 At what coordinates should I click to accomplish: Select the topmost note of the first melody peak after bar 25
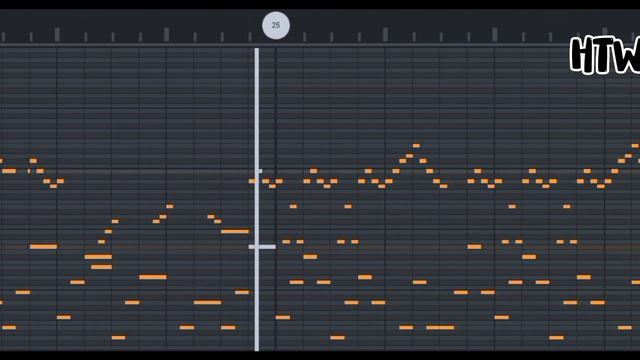click(x=416, y=146)
